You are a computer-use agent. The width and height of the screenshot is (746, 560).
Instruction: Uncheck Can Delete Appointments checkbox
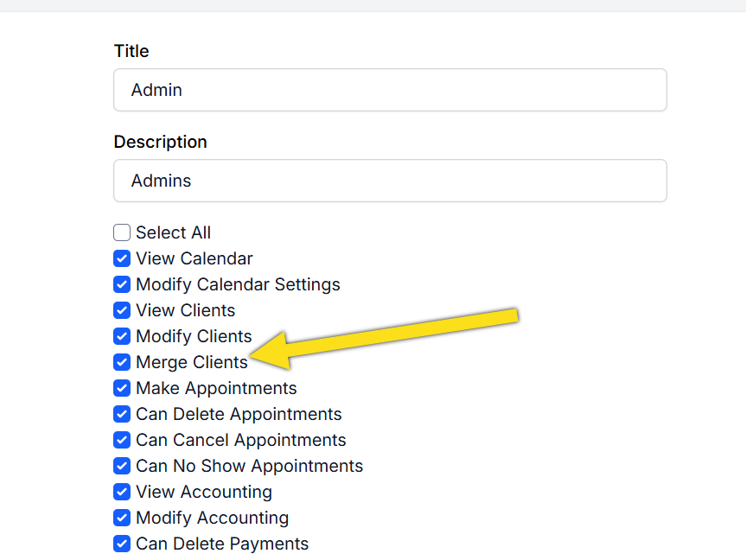(122, 414)
